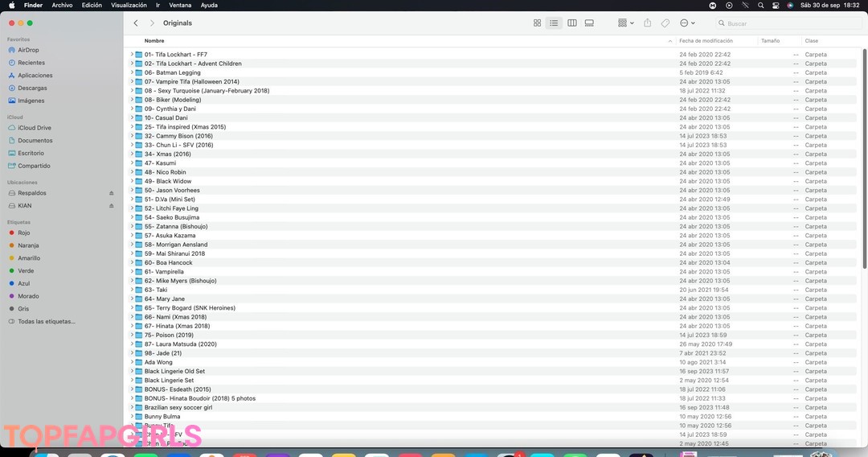Activate list view toggle in toolbar

(x=554, y=23)
